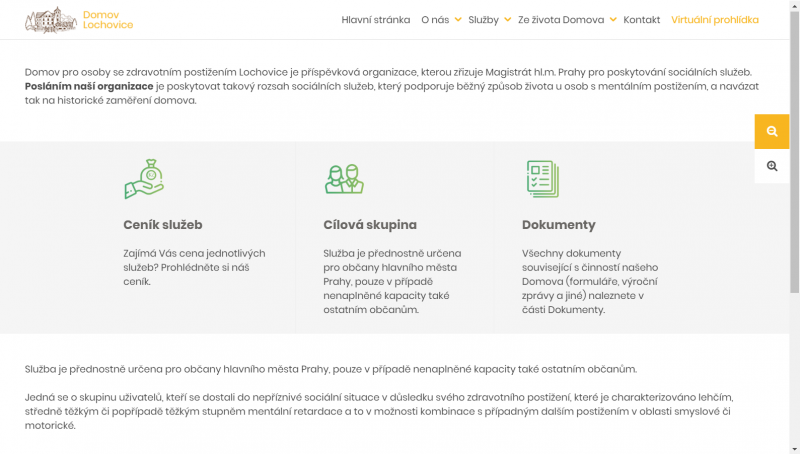
Task: Click the checklist Dokumenty icon
Action: coord(542,179)
